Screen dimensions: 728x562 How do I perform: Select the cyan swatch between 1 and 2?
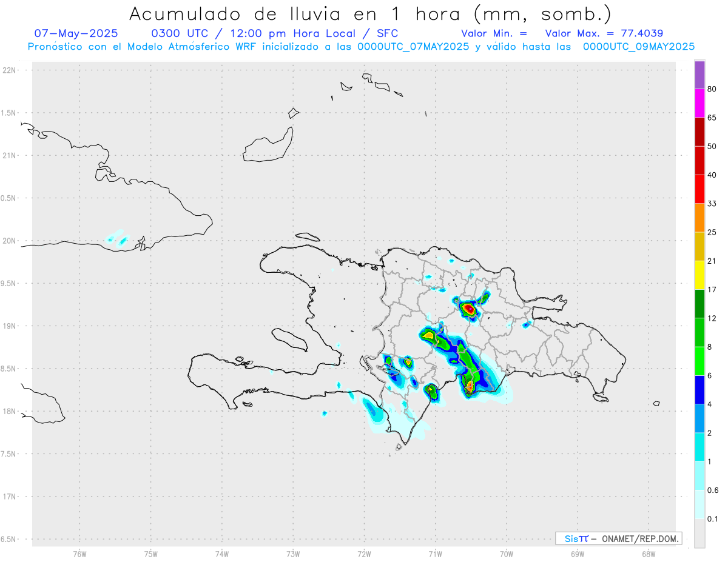pos(699,446)
